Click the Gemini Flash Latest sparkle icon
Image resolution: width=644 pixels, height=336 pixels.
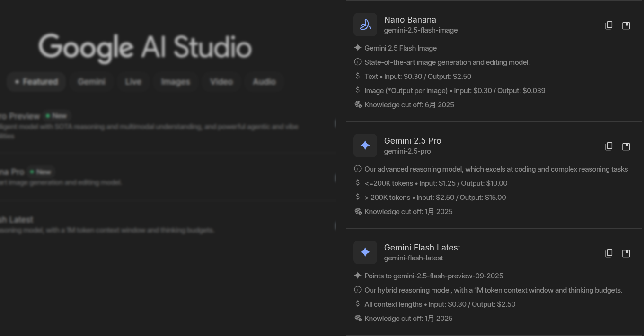365,252
